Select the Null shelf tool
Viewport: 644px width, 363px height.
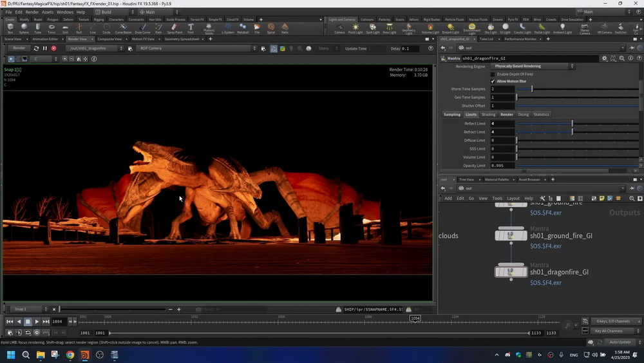pyautogui.click(x=79, y=28)
